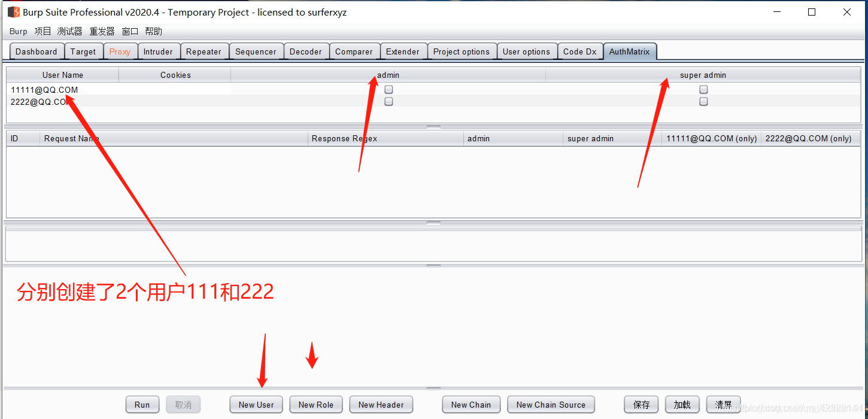Image resolution: width=868 pixels, height=419 pixels.
Task: Click the Request Name column header
Action: coord(174,138)
